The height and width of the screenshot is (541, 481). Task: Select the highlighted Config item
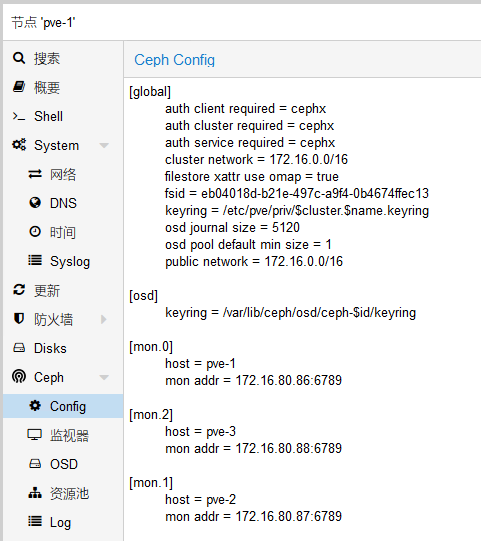coord(63,406)
